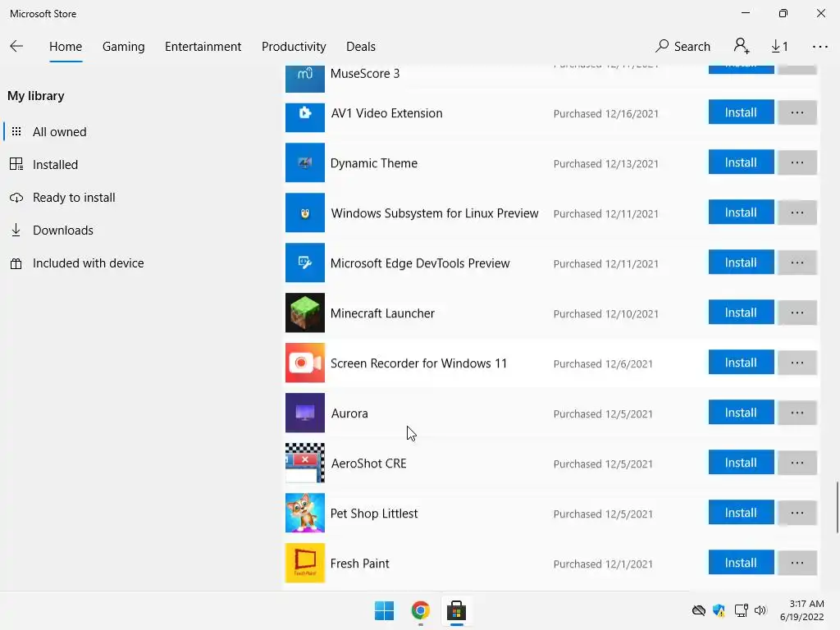Screen dimensions: 840x630
Task: Click the Windows Subsystem for Linux icon
Action: coord(305,212)
